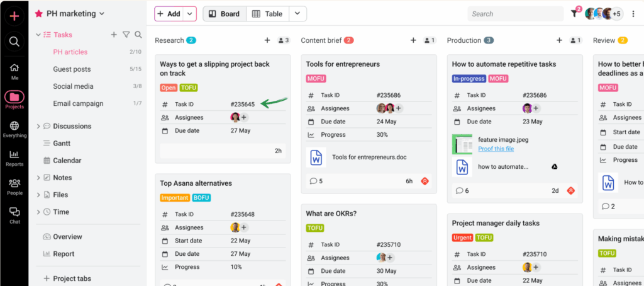Click the priority icon on Tools for entrepreneurs card
This screenshot has width=644, height=286.
[425, 181]
